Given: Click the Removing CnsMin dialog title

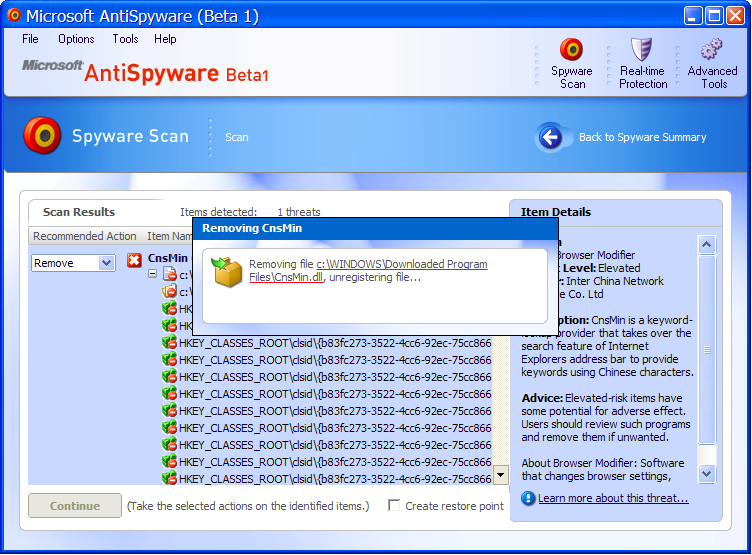Looking at the screenshot, I should coord(252,228).
